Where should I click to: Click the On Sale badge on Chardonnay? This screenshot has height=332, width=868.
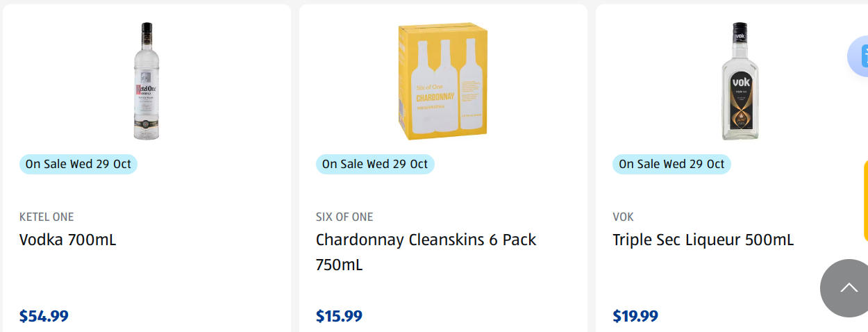pos(375,165)
